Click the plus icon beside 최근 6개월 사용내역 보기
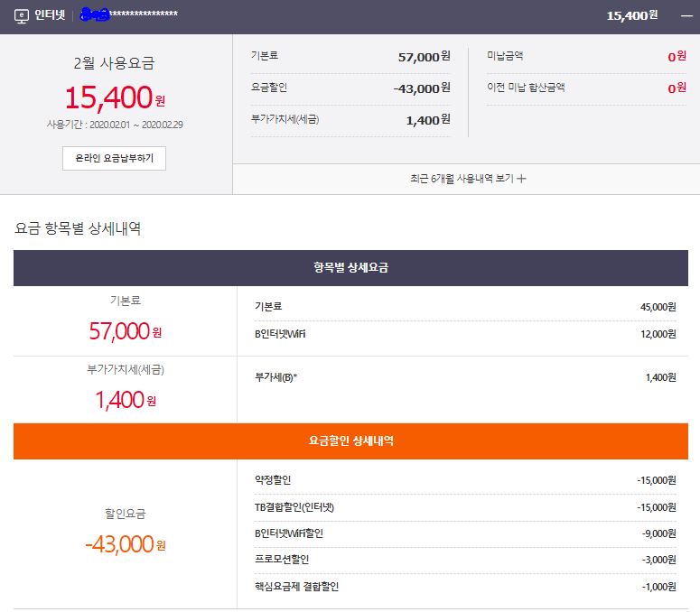 click(521, 179)
